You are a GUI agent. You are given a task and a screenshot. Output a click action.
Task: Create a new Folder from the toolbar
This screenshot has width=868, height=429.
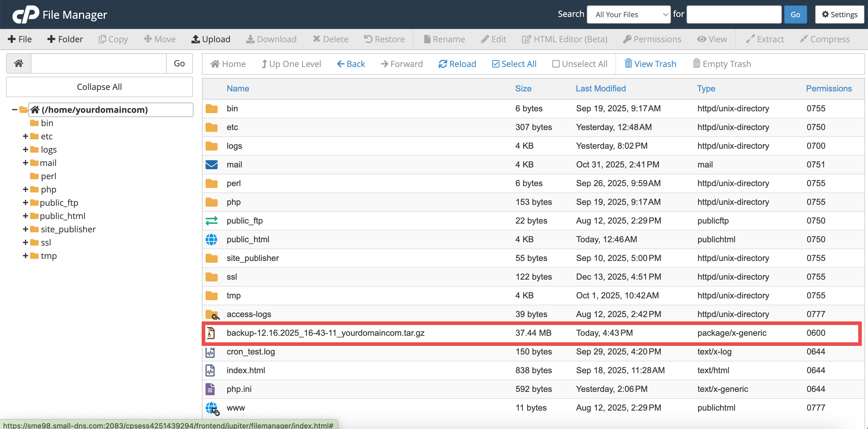click(x=65, y=39)
